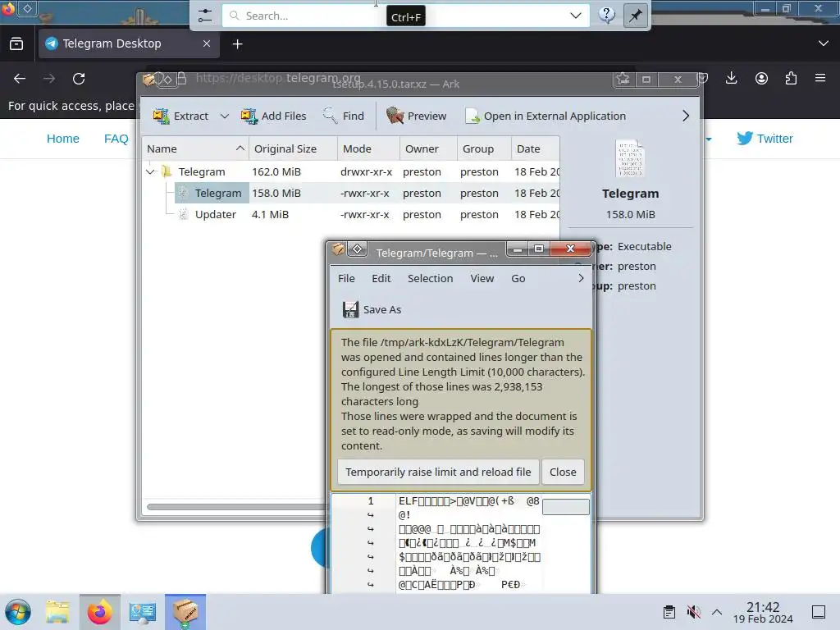This screenshot has height=630, width=840.
Task: Open the Extract dropdown arrow
Action: [x=225, y=116]
